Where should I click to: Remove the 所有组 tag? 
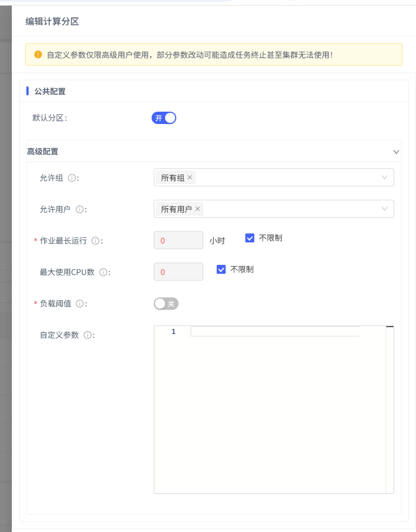(190, 177)
